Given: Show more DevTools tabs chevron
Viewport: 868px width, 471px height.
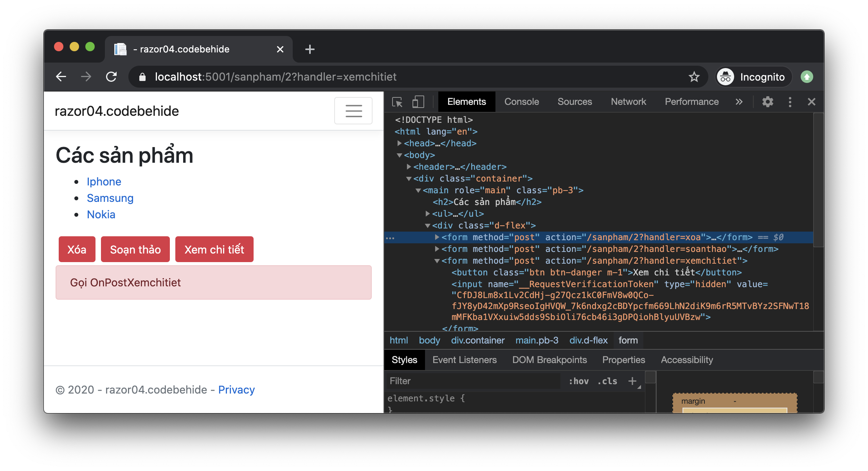Looking at the screenshot, I should tap(739, 102).
